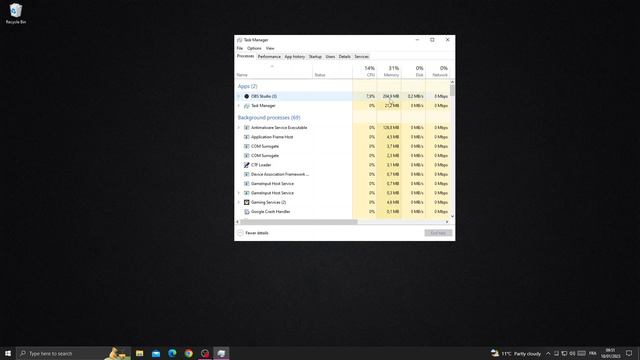Sort by the 14% CPU column
This screenshot has width=640, height=360.
364,71
